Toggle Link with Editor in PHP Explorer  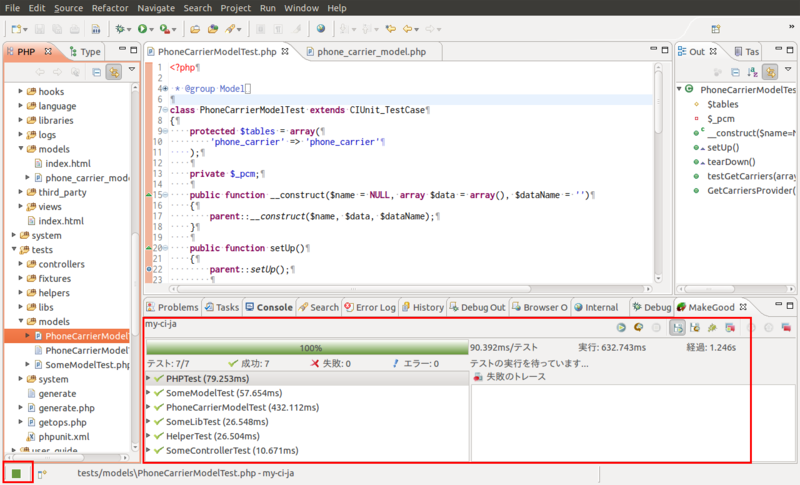pyautogui.click(x=114, y=72)
